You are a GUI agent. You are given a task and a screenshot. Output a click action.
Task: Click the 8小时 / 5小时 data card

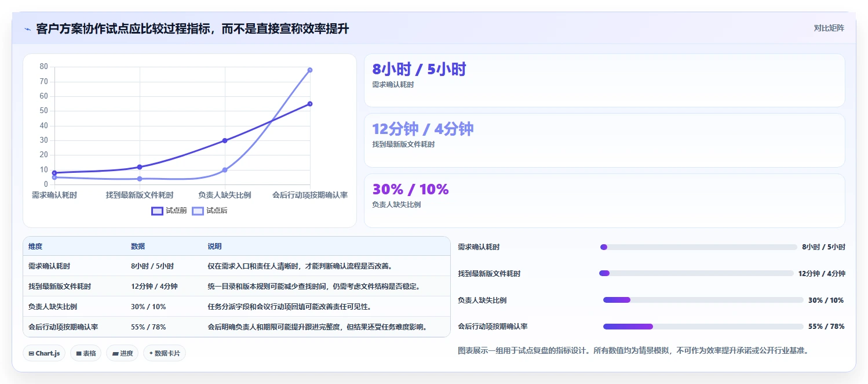pyautogui.click(x=604, y=81)
